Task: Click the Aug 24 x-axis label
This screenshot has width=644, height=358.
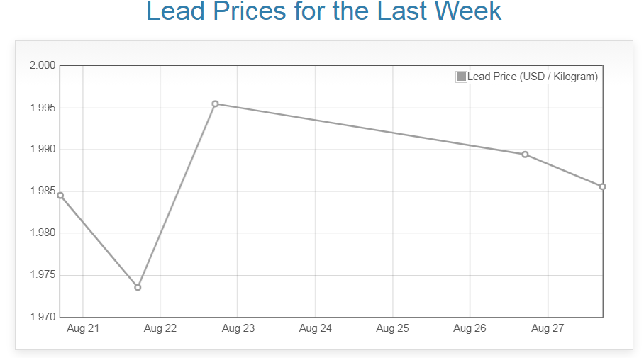Action: (315, 328)
